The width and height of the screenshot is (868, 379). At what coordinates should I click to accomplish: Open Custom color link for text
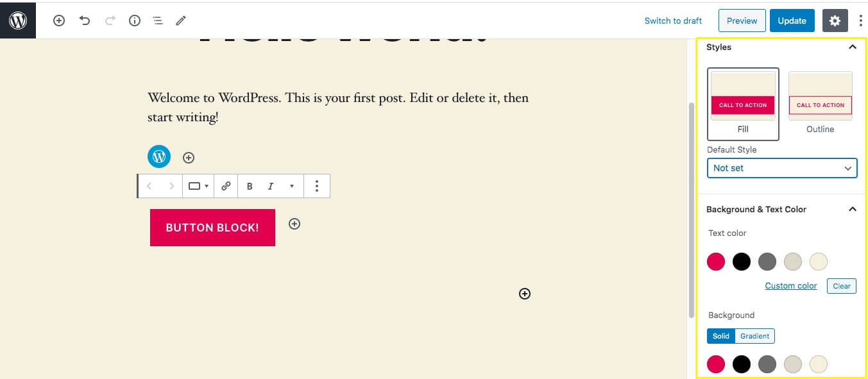tap(791, 285)
